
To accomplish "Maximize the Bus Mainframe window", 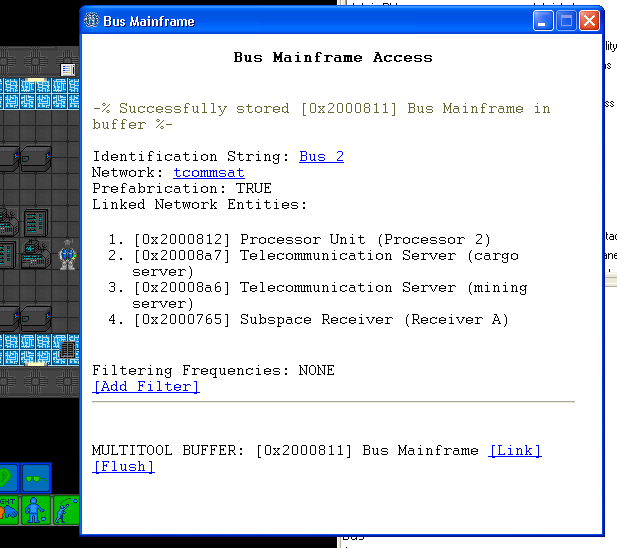I will click(566, 21).
